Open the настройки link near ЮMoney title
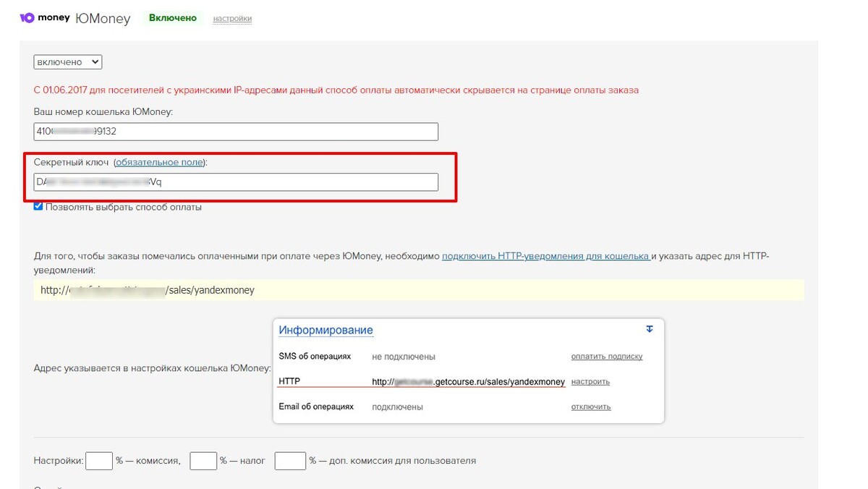 point(232,19)
